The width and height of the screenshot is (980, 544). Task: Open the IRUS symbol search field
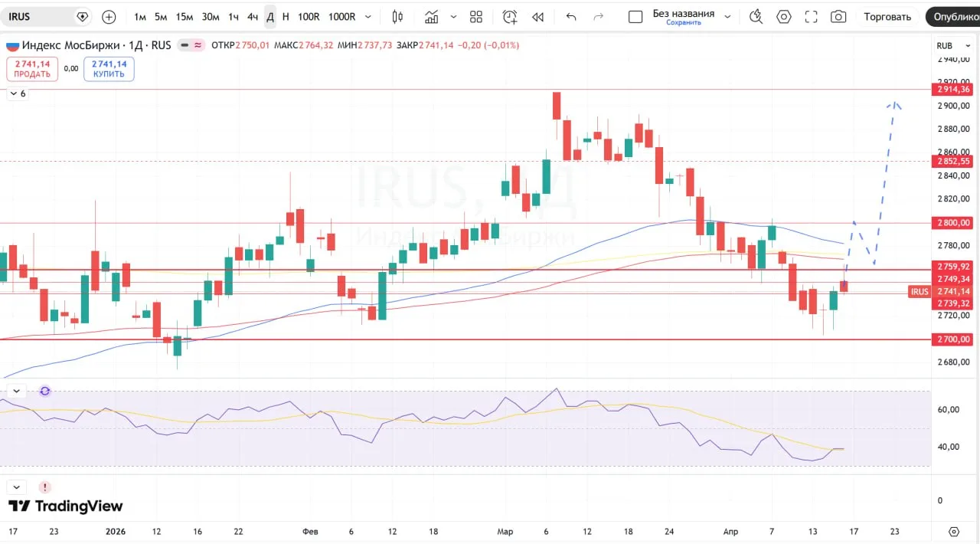pos(38,16)
